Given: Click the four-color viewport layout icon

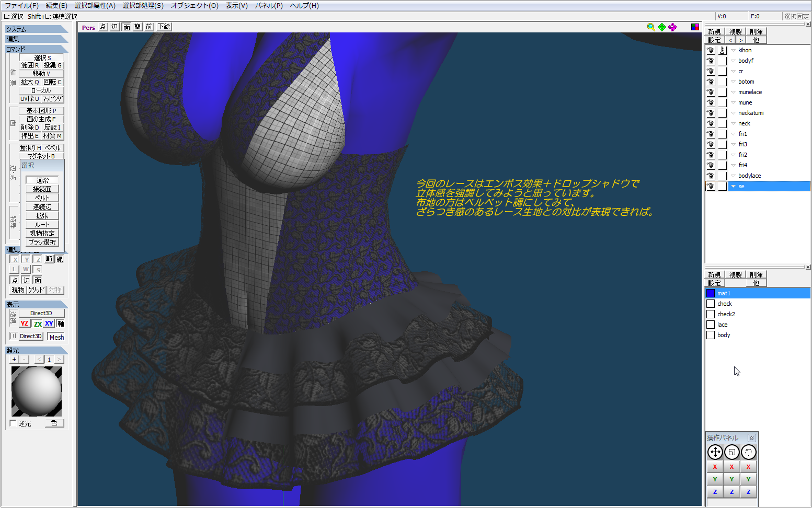Looking at the screenshot, I should [695, 27].
